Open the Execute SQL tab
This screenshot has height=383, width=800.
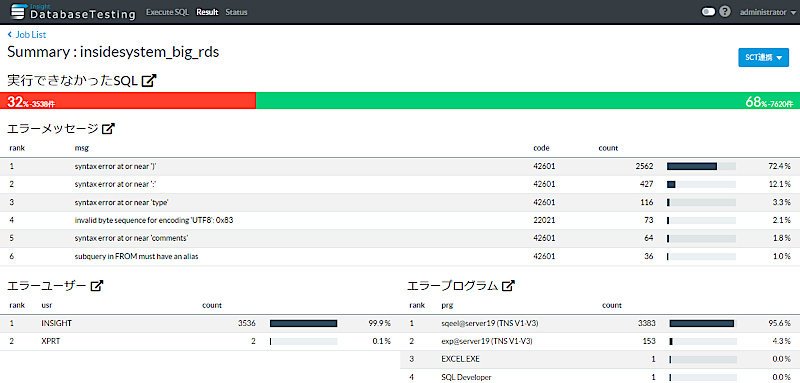tap(167, 12)
